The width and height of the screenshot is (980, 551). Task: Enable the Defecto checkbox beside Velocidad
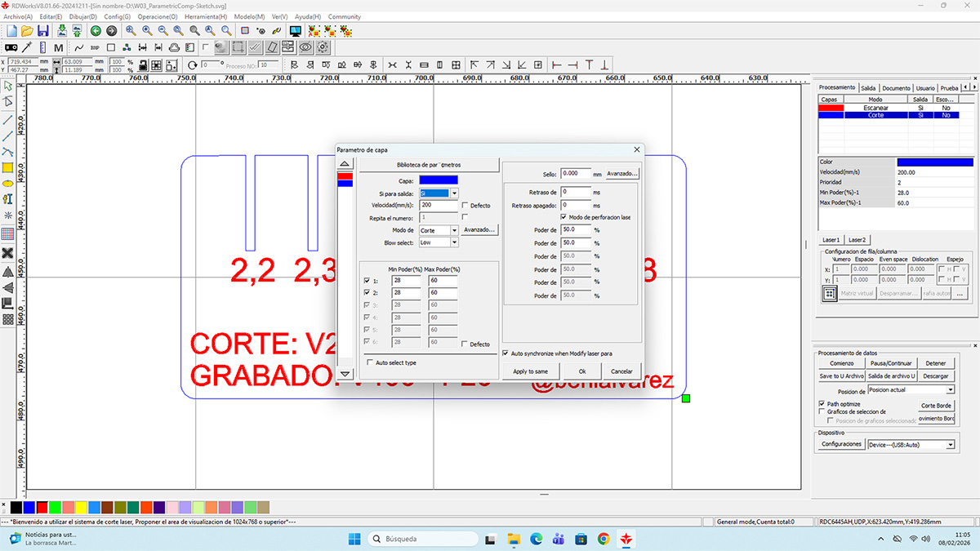point(464,206)
